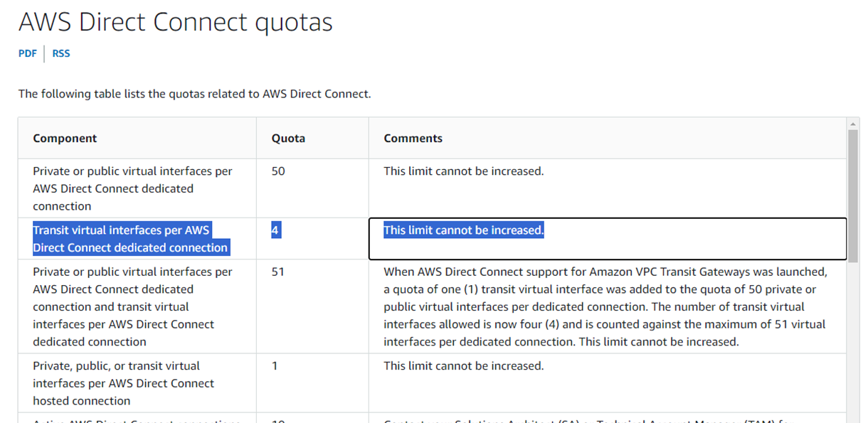Click the table's vertical scrollbar thumb
The image size is (868, 423).
coord(853,195)
